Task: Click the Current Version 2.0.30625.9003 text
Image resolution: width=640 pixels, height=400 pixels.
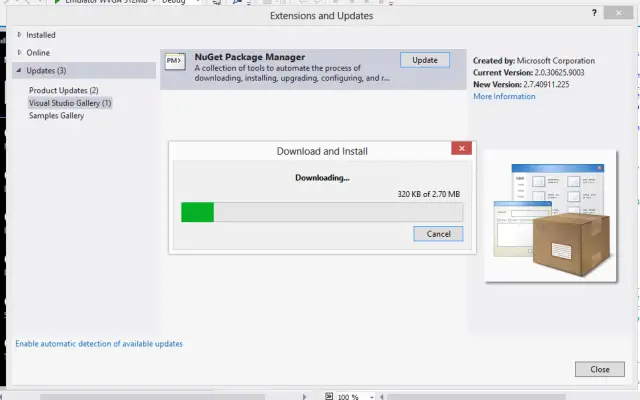Action: pyautogui.click(x=528, y=73)
